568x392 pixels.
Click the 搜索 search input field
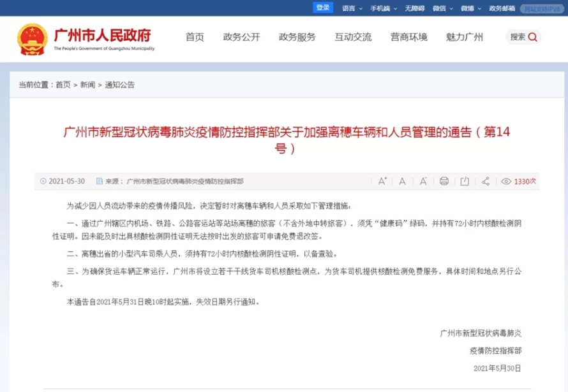[x=518, y=37]
